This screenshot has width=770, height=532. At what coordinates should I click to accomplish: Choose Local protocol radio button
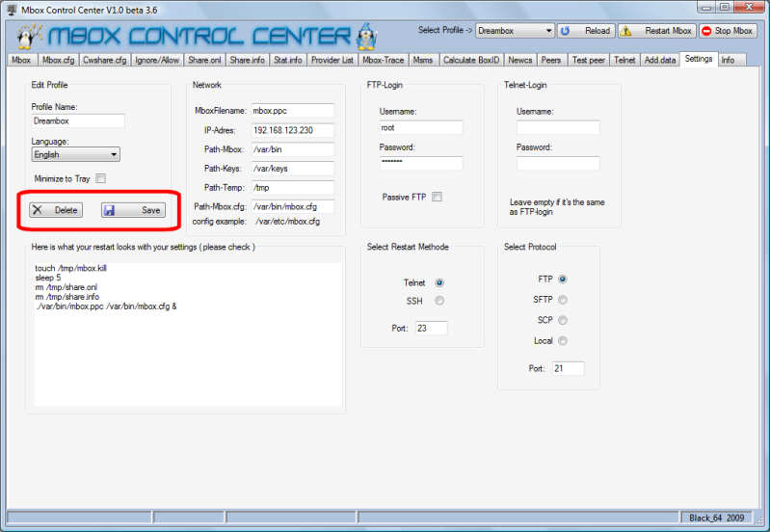(563, 341)
